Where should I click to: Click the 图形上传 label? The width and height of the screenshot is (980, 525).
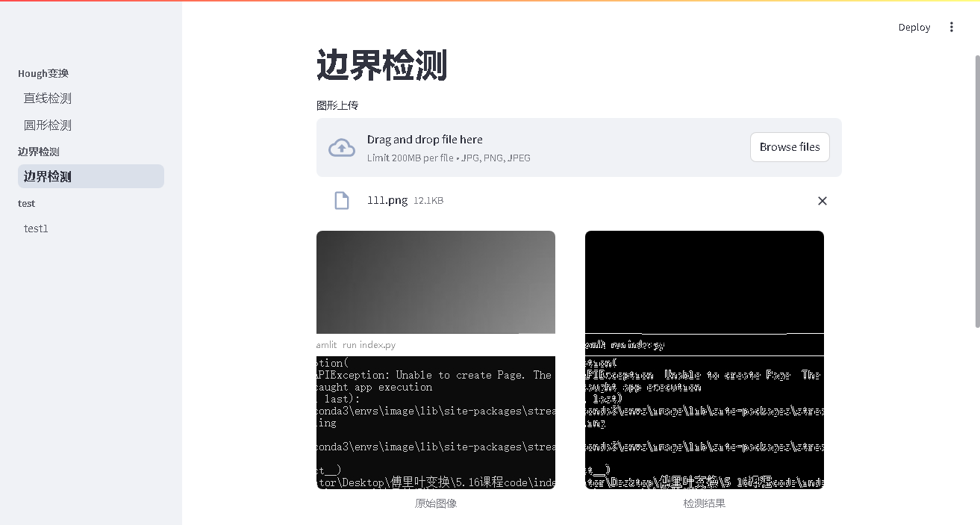click(337, 105)
